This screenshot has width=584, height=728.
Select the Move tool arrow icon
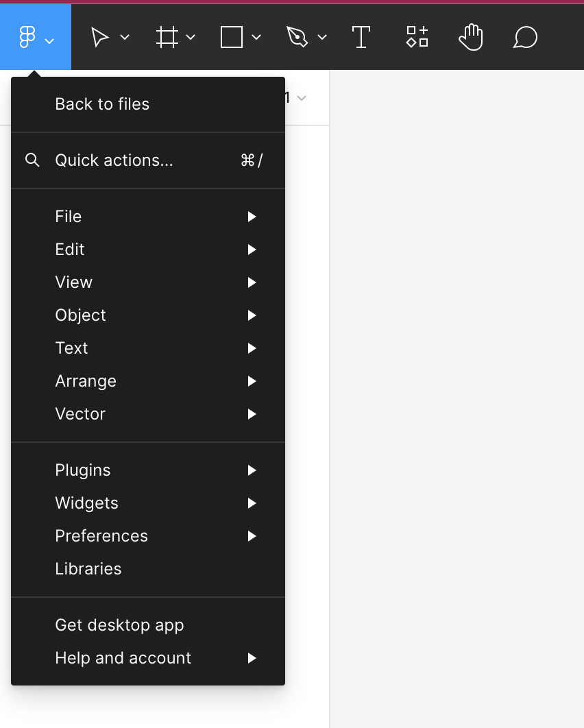point(100,37)
